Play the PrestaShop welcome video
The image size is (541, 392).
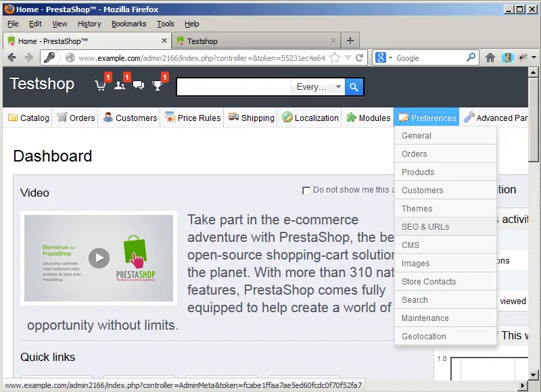99,258
